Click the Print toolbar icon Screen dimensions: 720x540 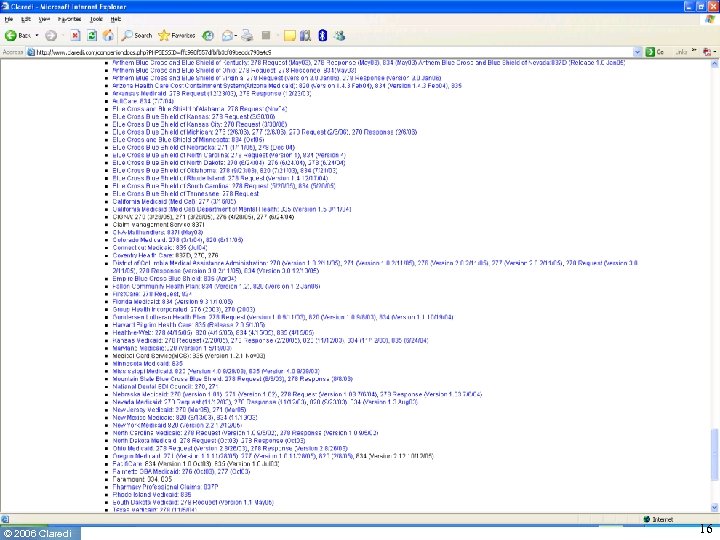point(247,35)
